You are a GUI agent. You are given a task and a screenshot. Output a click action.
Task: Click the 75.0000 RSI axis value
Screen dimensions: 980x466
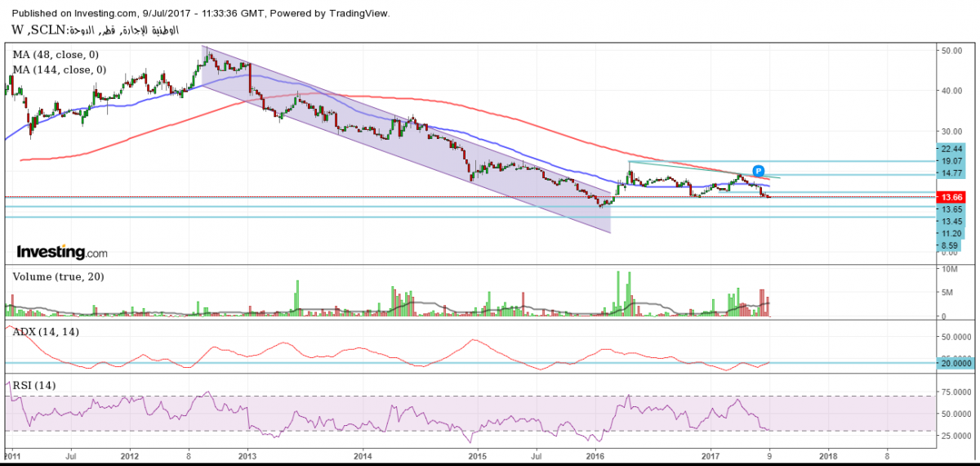956,392
